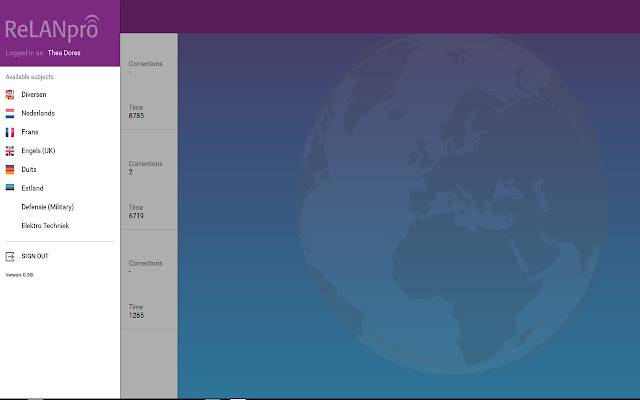The width and height of the screenshot is (640, 400).
Task: Open the Elektro Techniek subject
Action: click(45, 226)
